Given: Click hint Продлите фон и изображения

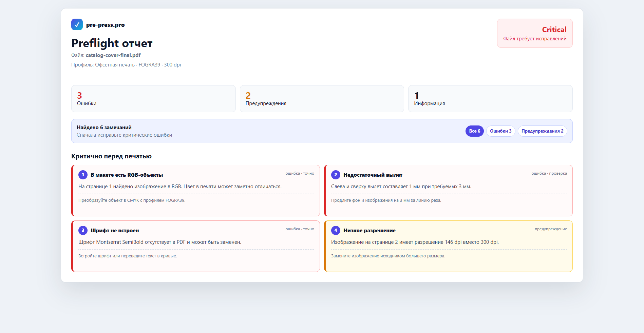Looking at the screenshot, I should pyautogui.click(x=386, y=200).
